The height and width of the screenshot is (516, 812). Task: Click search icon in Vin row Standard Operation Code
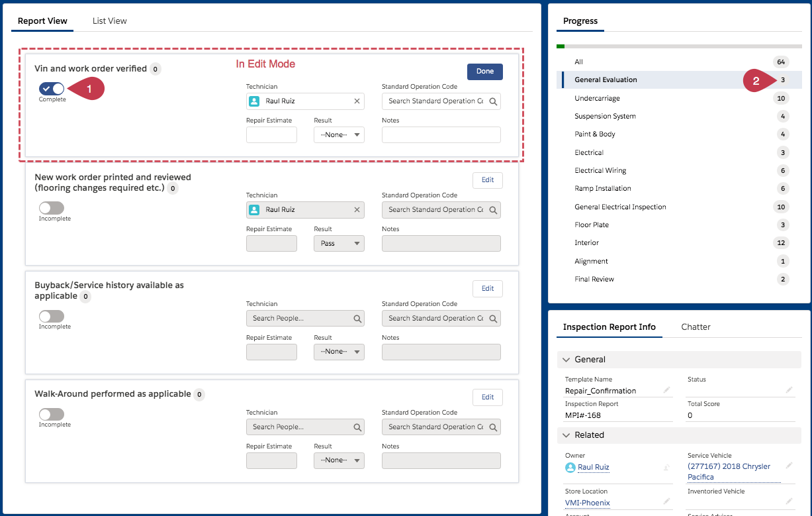click(493, 101)
